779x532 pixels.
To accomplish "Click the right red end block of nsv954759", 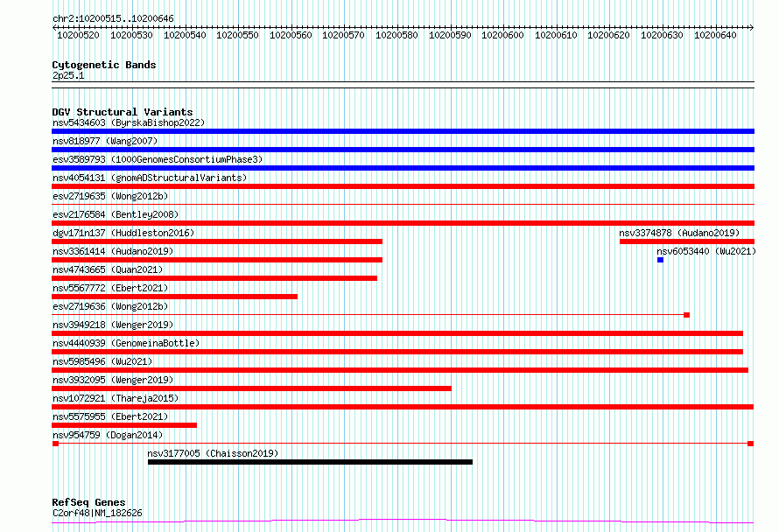I will click(751, 444).
